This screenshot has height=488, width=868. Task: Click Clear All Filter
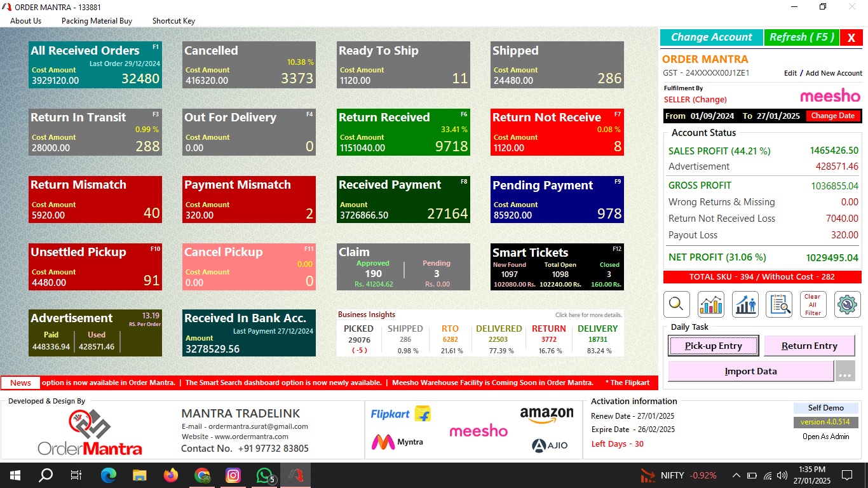pyautogui.click(x=812, y=304)
